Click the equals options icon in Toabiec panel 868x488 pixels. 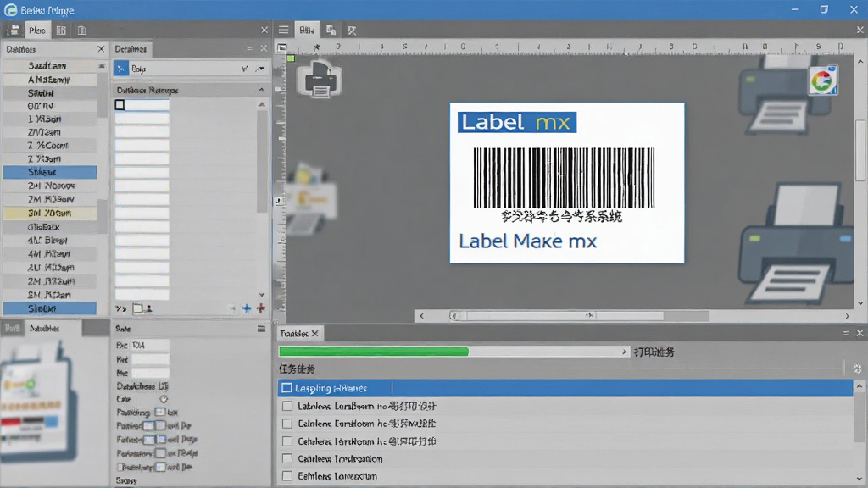coord(846,333)
